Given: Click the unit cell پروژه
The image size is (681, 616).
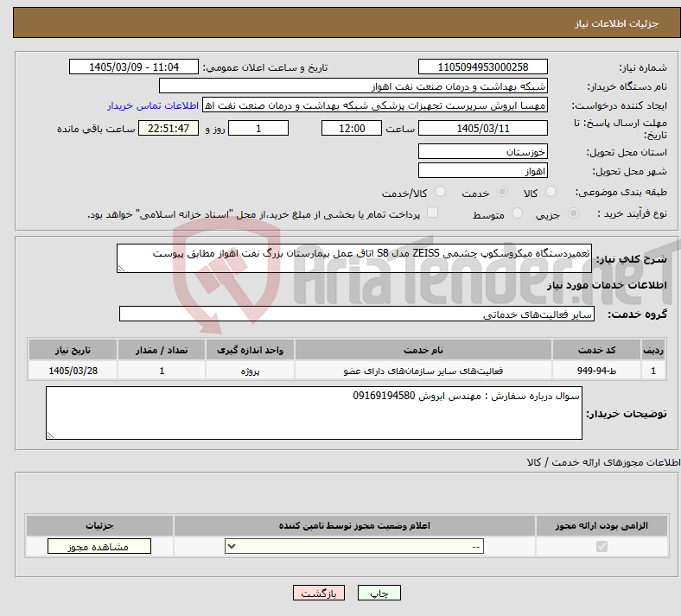Looking at the screenshot, I should pyautogui.click(x=250, y=371).
